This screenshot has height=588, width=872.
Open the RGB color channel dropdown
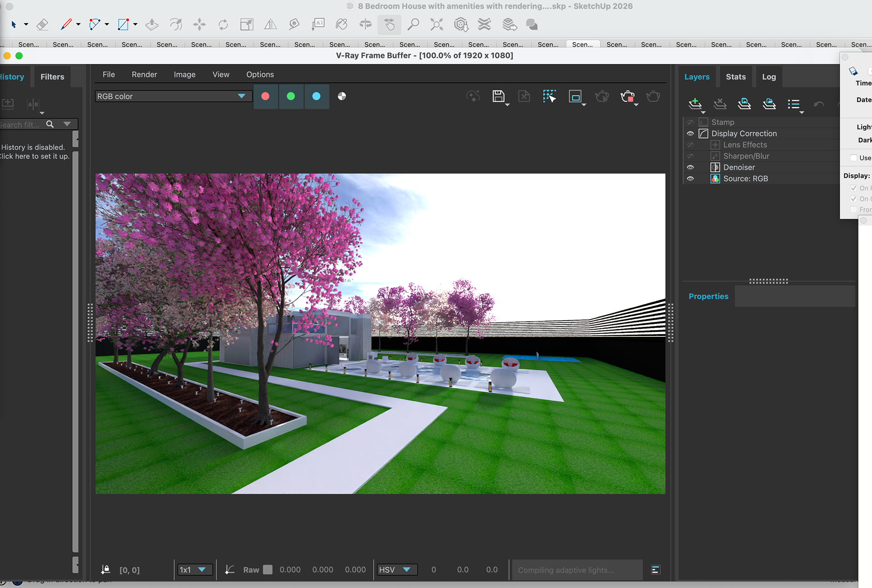(x=241, y=96)
